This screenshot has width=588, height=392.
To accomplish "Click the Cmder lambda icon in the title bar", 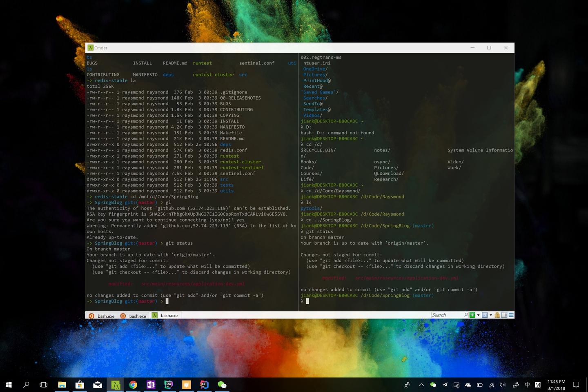I will (90, 48).
